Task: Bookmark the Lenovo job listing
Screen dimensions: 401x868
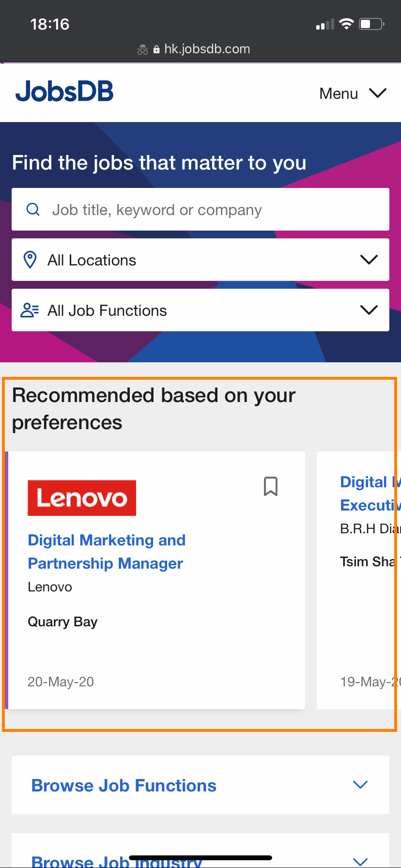Action: tap(271, 486)
